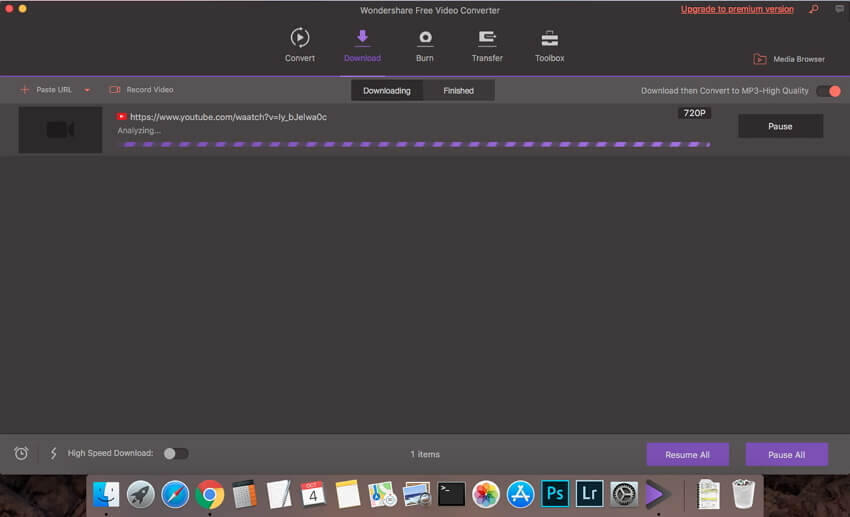Click Upgrade to premium version link
This screenshot has width=850, height=517.
737,9
